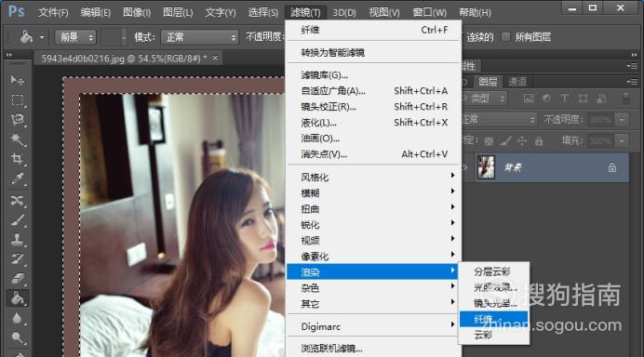Click the layer fill 100% field
The image size is (644, 357).
[x=601, y=141]
